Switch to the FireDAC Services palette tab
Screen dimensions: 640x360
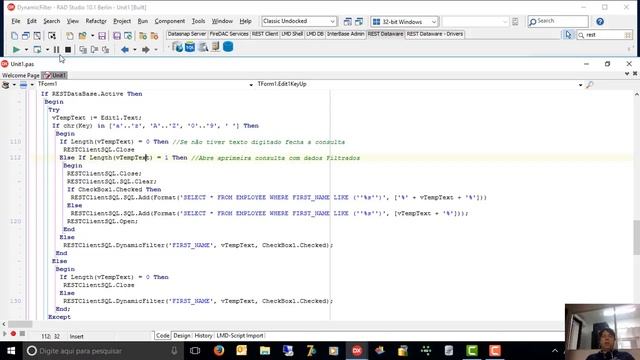point(229,34)
